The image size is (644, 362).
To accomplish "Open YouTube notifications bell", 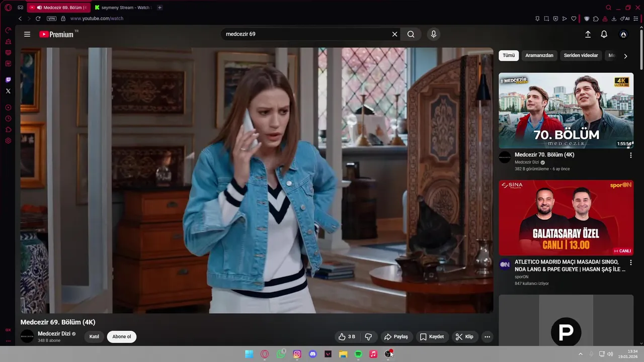I will point(604,34).
